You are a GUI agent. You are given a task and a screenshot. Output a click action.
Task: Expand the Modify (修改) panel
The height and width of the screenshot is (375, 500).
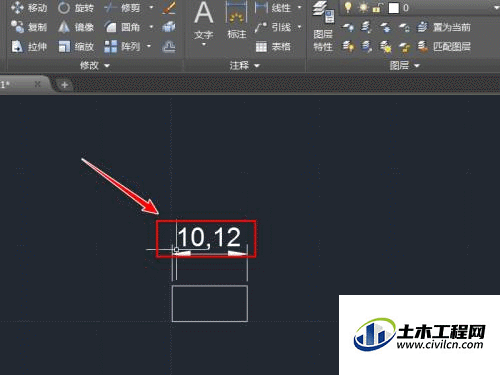[x=95, y=66]
